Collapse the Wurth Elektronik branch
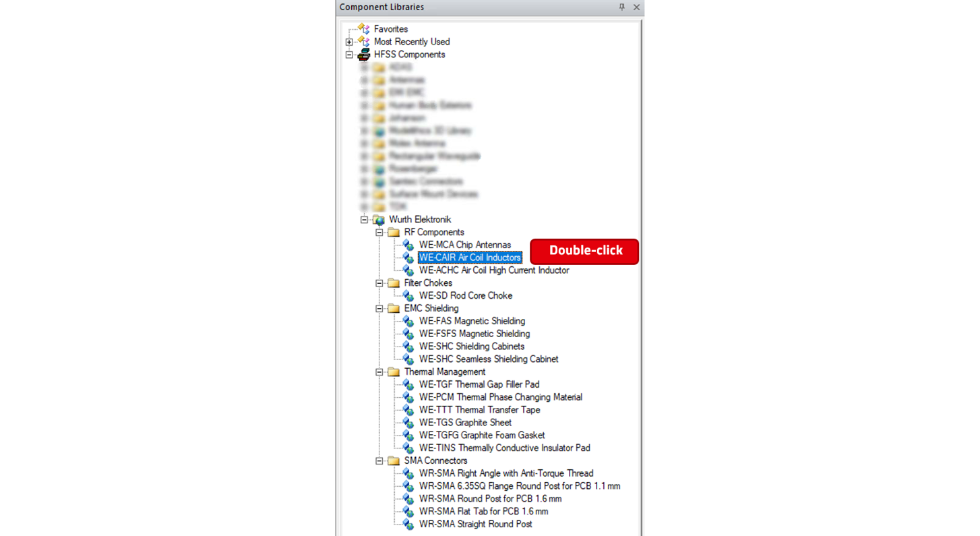980x536 pixels. (364, 220)
